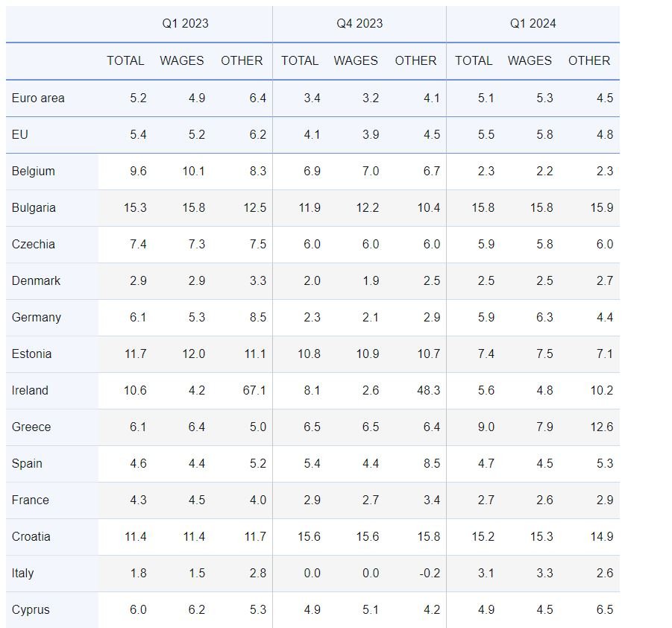
Task: Select the Germany row label
Action: pyautogui.click(x=36, y=317)
